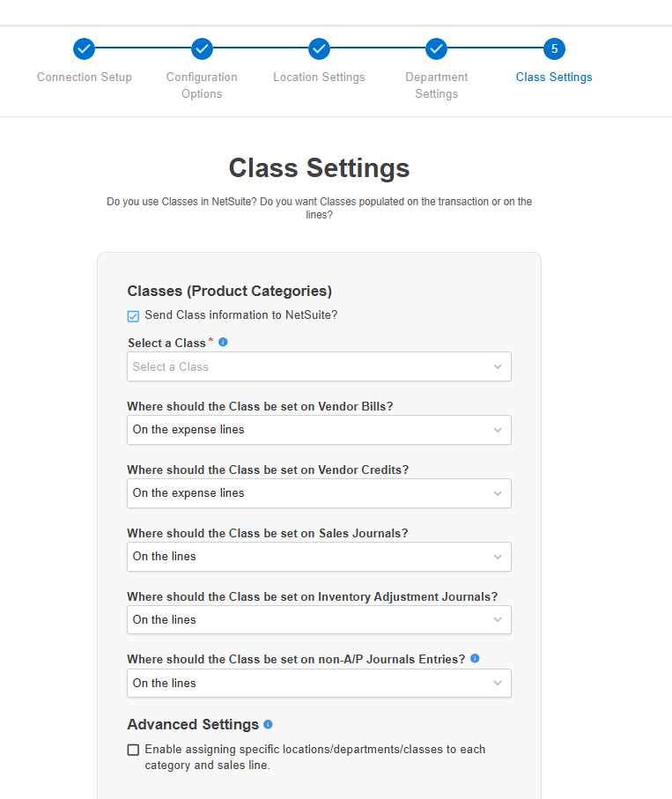Switch to the Location Settings step label
Image resolution: width=672 pixels, height=799 pixels.
tap(319, 78)
